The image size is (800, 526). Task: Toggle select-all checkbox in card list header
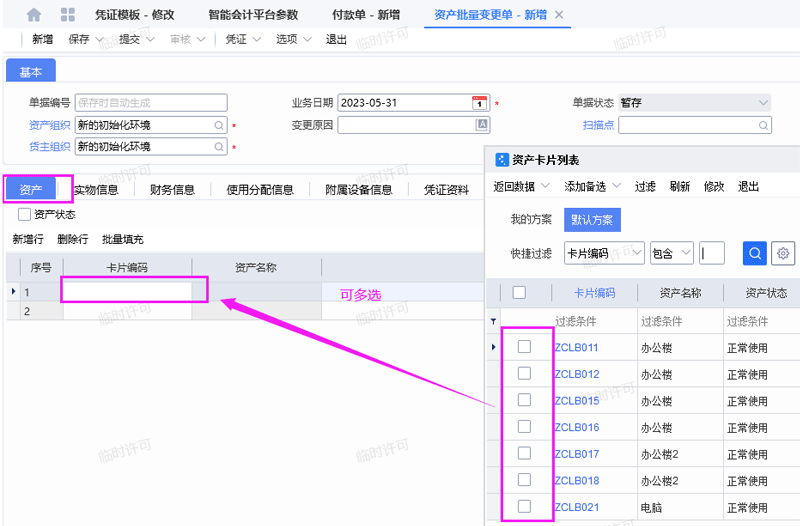click(x=519, y=293)
